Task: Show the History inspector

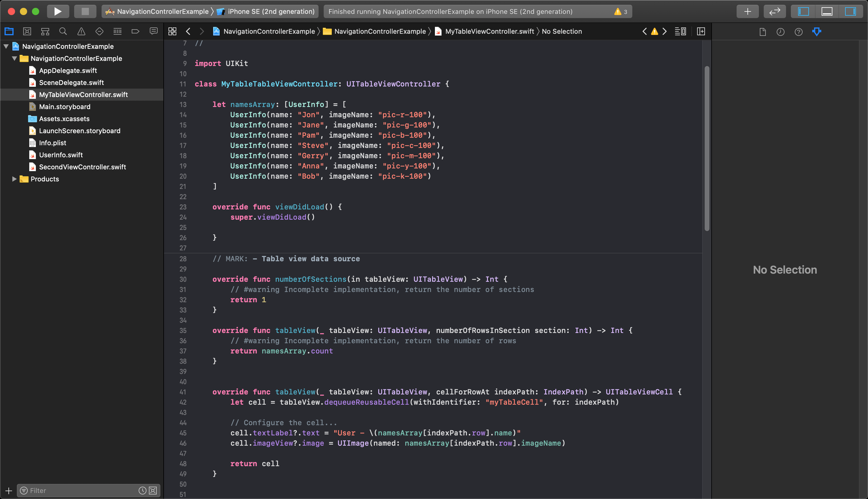Action: [781, 32]
